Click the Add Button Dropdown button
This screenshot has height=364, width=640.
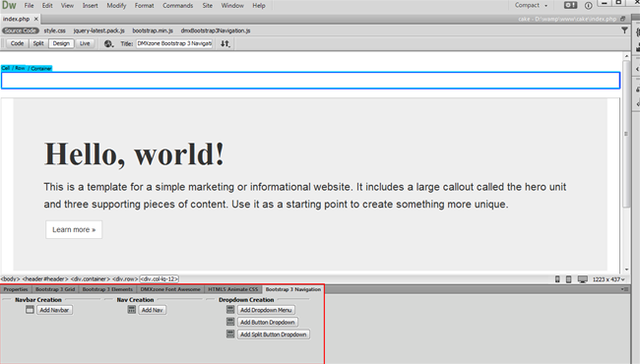click(x=268, y=322)
